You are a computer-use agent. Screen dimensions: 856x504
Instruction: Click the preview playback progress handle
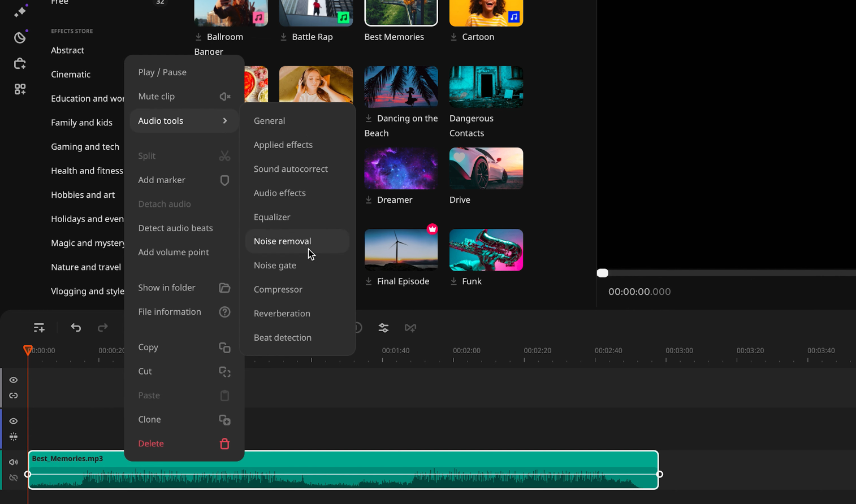tap(603, 273)
